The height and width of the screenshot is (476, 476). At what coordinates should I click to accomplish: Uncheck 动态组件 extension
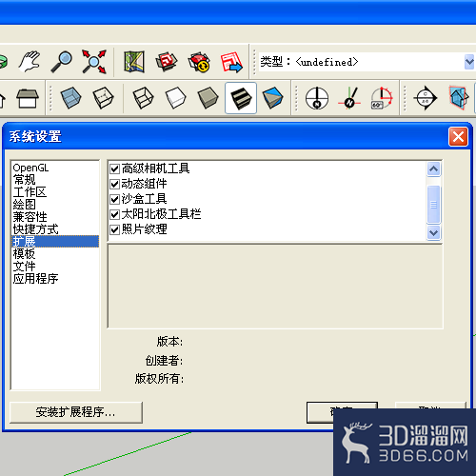coord(114,184)
